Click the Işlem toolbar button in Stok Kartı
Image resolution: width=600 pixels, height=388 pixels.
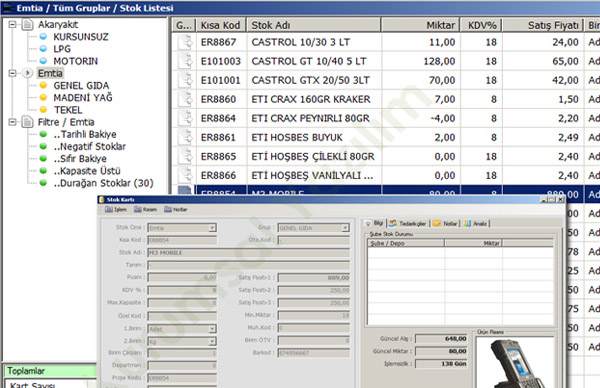[116, 209]
